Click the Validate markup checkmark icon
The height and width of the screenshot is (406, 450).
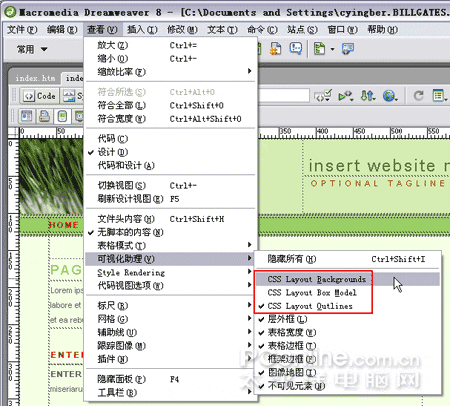tap(323, 96)
